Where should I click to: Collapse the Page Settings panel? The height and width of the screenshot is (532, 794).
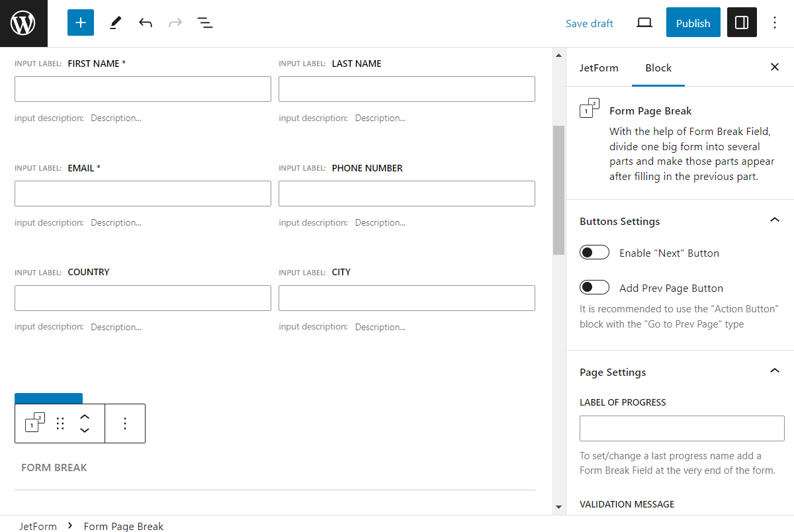pos(775,371)
